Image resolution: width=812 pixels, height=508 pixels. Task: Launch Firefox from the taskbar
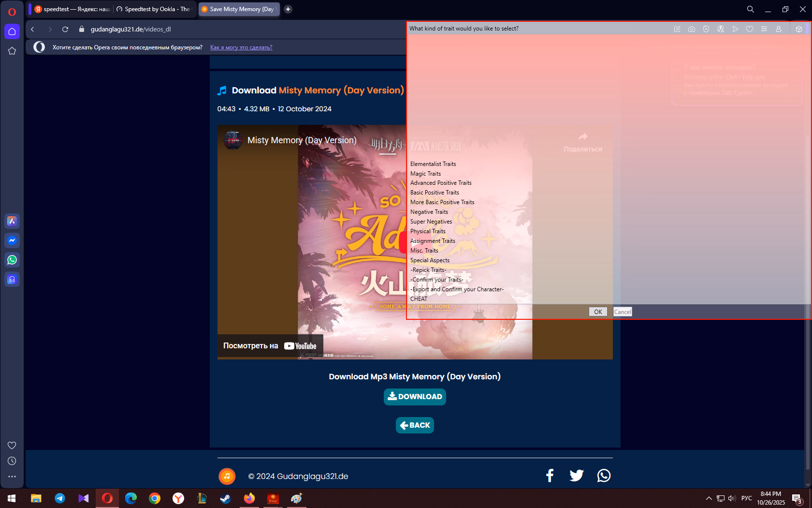click(249, 498)
